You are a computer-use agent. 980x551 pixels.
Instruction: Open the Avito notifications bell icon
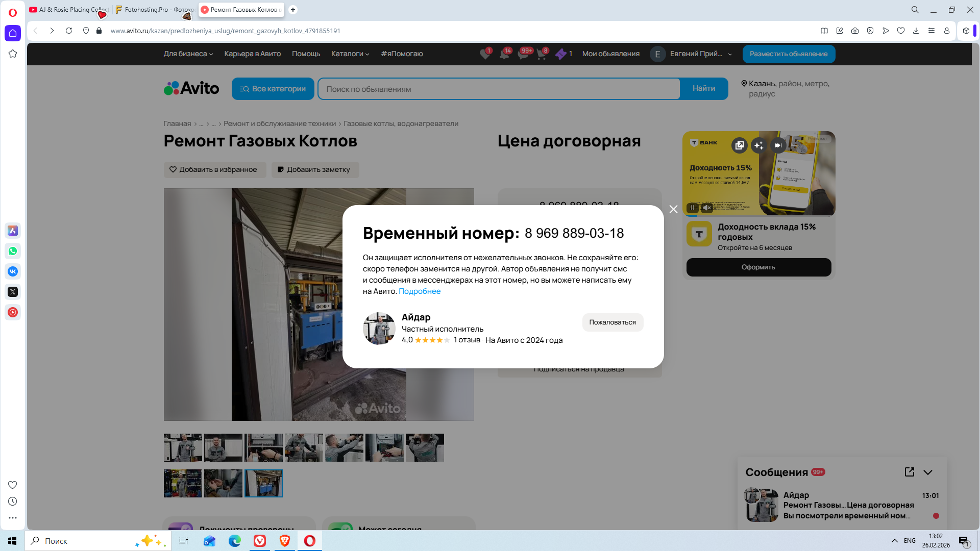point(504,54)
